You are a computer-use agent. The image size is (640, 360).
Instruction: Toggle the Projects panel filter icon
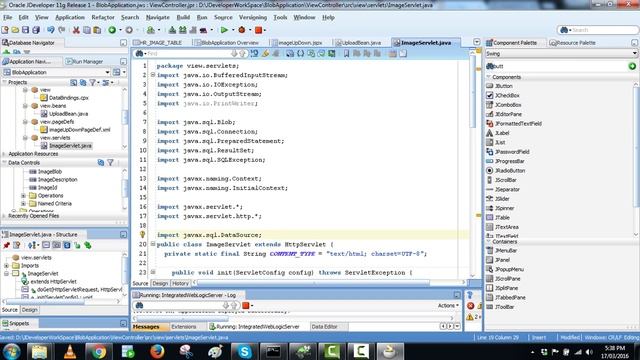93,82
